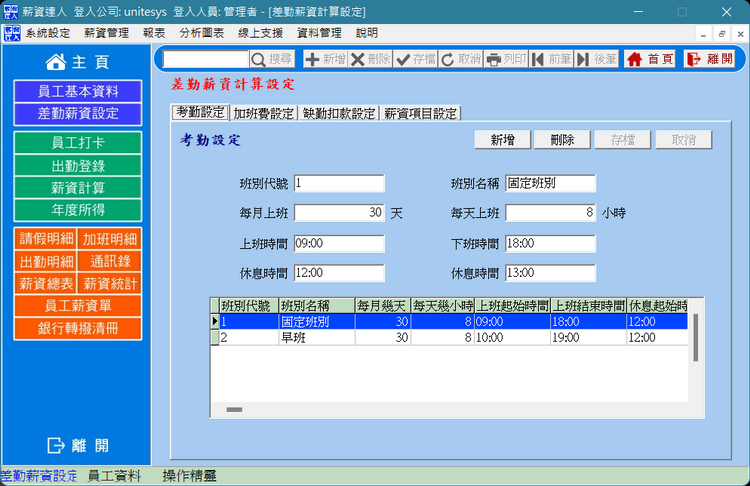Go to 首頁 using the house icon
The height and width of the screenshot is (486, 750).
click(649, 59)
